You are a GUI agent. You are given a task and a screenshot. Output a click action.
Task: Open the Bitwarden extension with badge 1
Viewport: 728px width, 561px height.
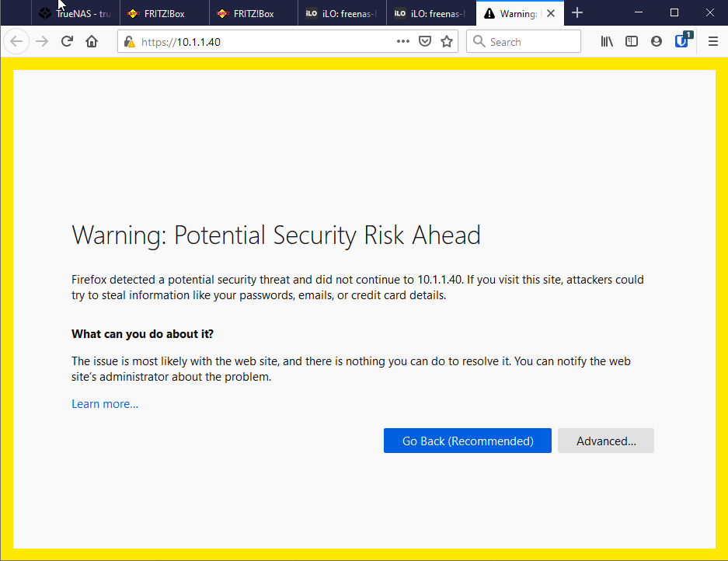pyautogui.click(x=682, y=41)
